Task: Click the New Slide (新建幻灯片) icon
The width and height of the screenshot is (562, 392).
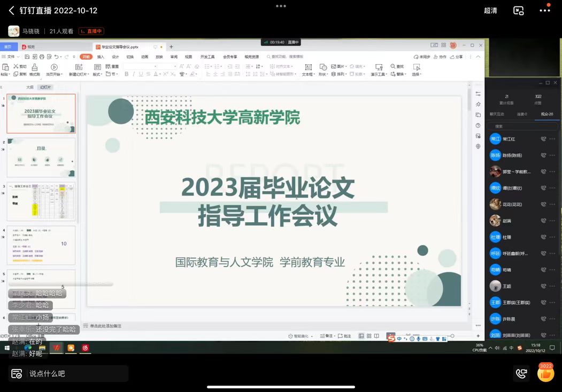Action: coord(79,67)
